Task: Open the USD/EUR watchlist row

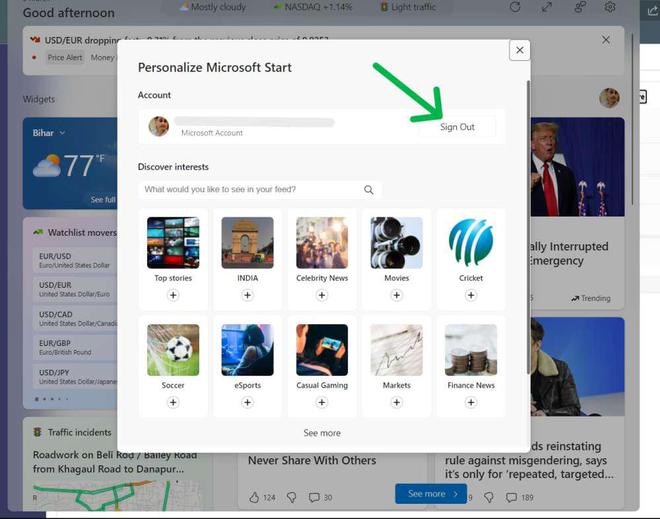Action: tap(75, 289)
